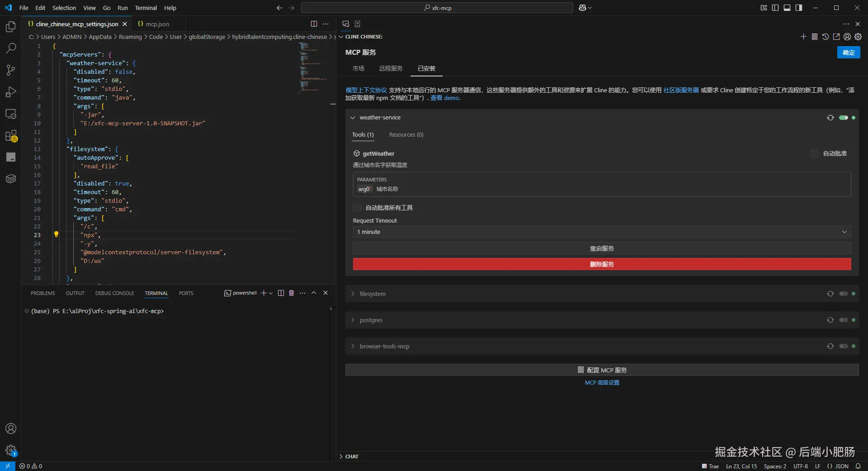This screenshot has height=471, width=868.
Task: Open the Search view in activity bar
Action: pyautogui.click(x=11, y=48)
